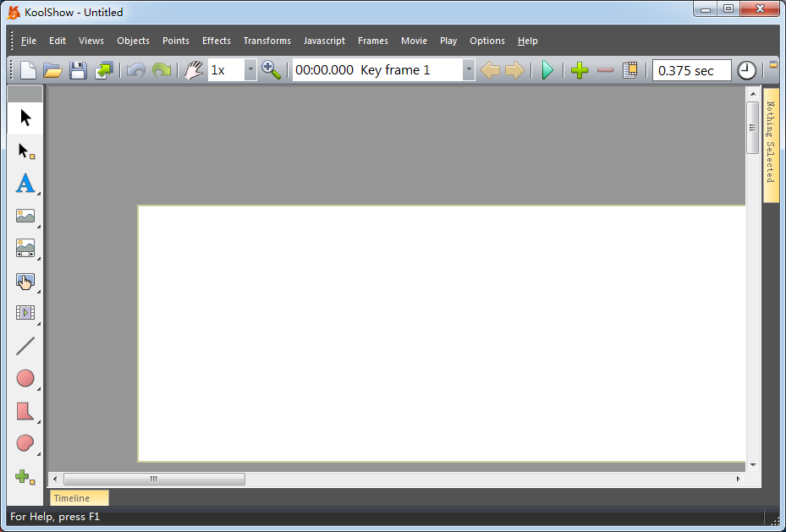The width and height of the screenshot is (786, 532).
Task: Click the clock duration icon
Action: click(x=746, y=70)
